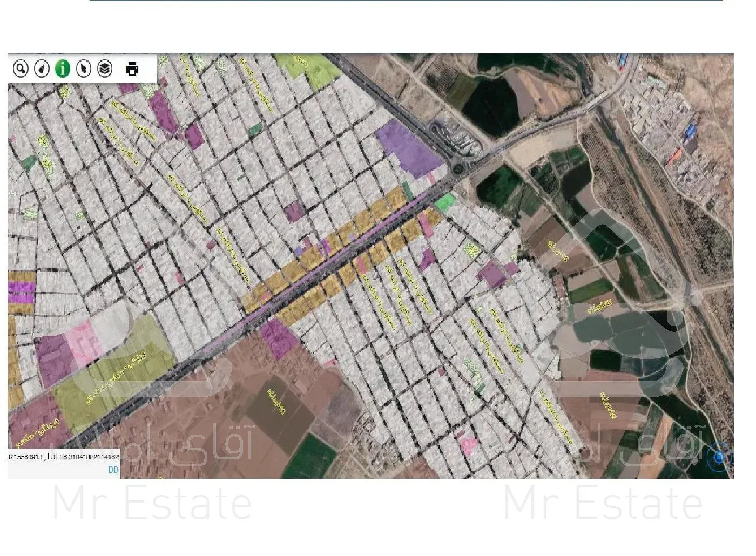Click the blue-roofed building at upper right
Image resolution: width=756 pixels, height=556 pixels.
click(691, 131)
